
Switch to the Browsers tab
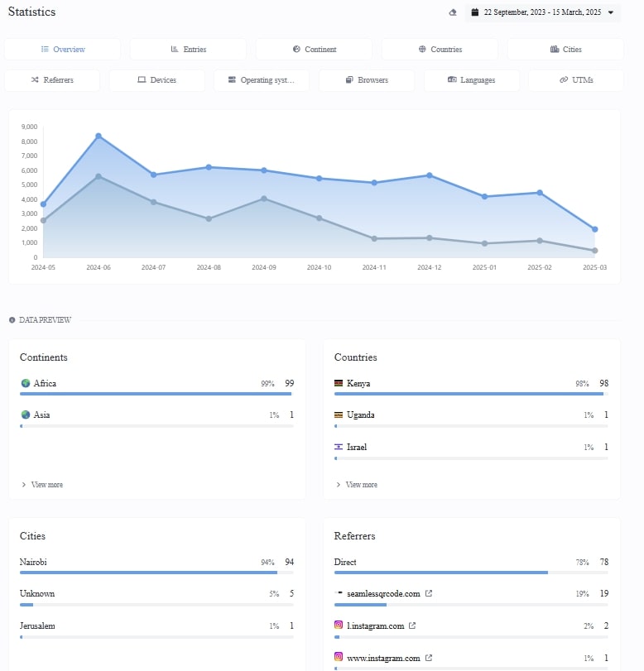(367, 80)
